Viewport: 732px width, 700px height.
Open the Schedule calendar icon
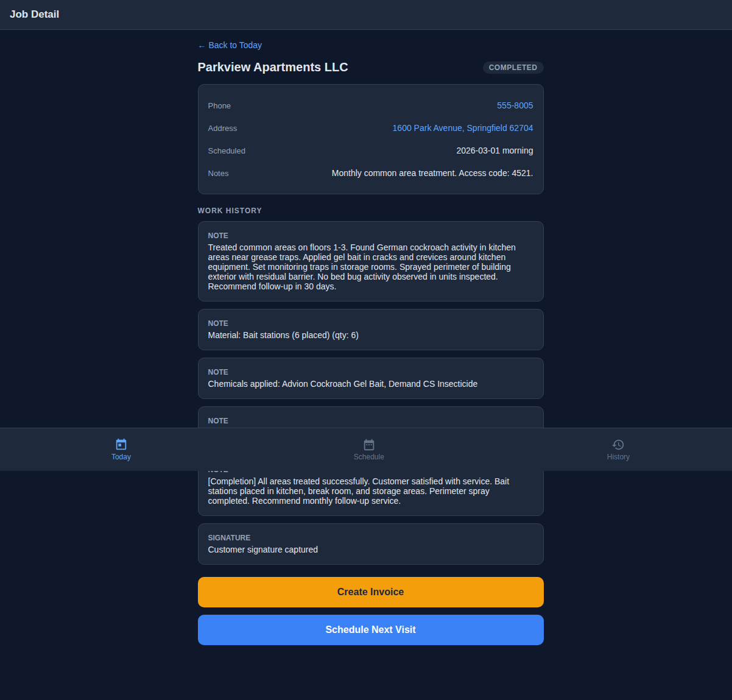point(368,445)
